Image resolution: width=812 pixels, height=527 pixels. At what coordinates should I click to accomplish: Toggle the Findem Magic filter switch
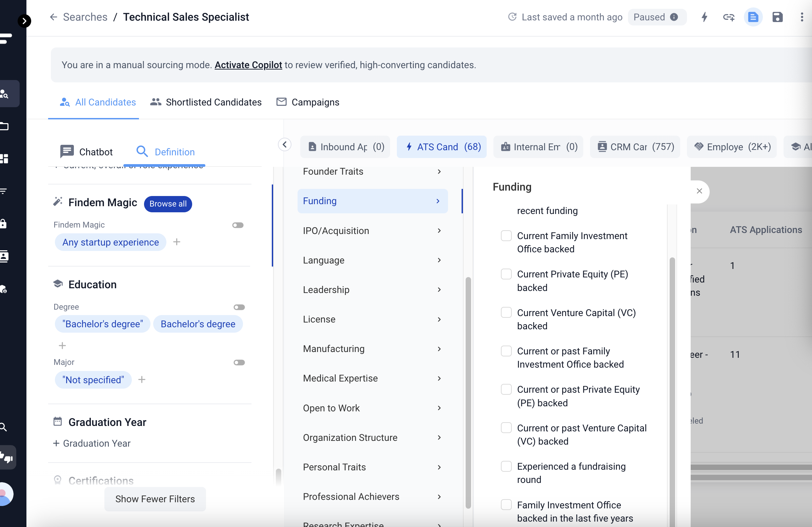(x=238, y=225)
